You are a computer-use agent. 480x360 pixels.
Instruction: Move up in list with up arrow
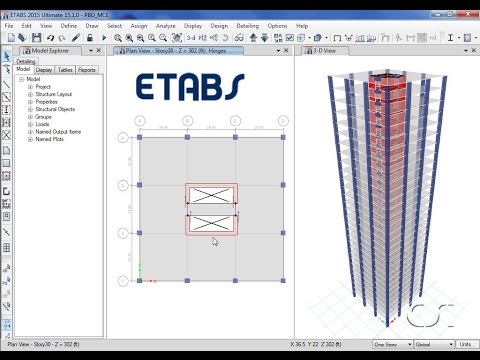pos(253,38)
